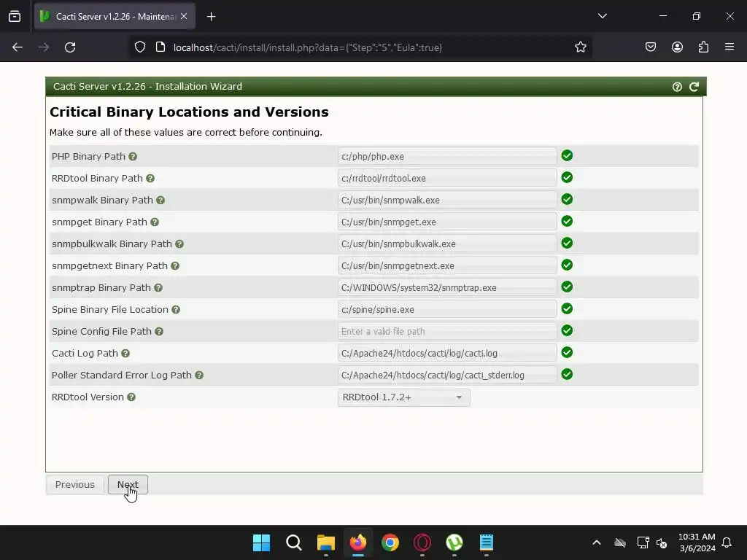
Task: Click green check mark for Cacti Log Path
Action: pos(567,353)
